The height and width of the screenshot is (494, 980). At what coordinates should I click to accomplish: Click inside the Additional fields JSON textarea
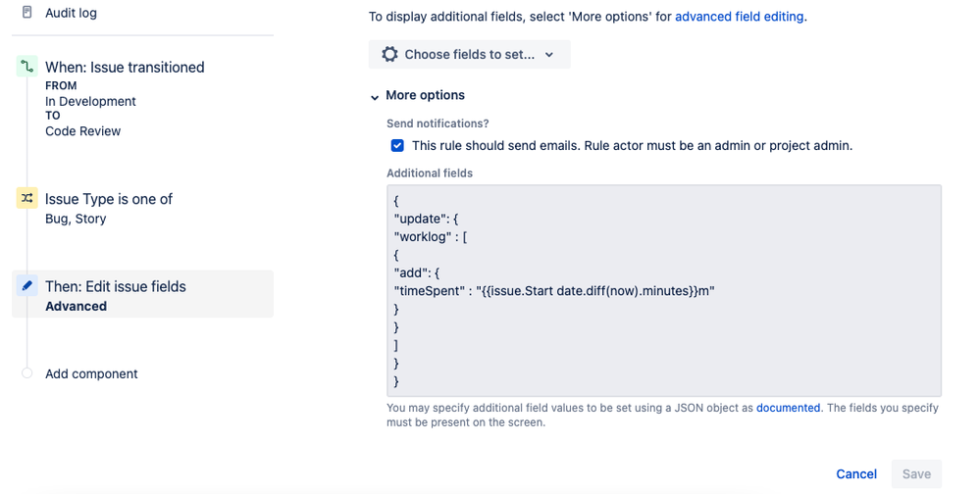(x=663, y=290)
